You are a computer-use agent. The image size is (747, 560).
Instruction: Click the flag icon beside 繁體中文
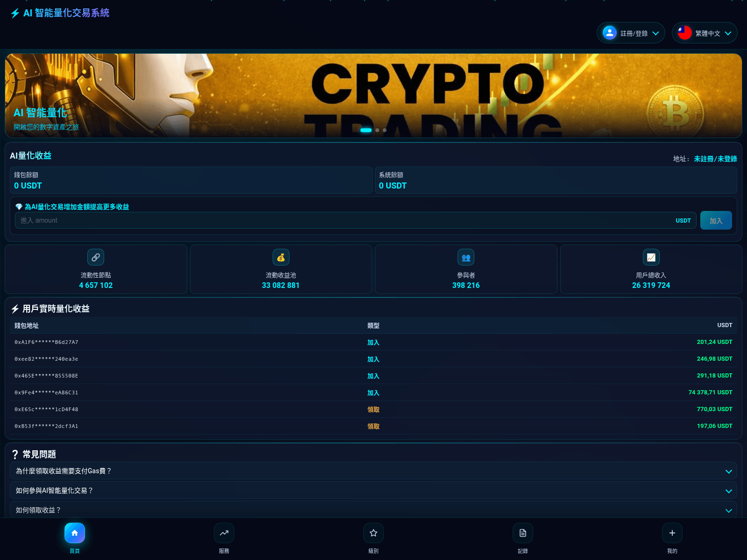coord(685,33)
